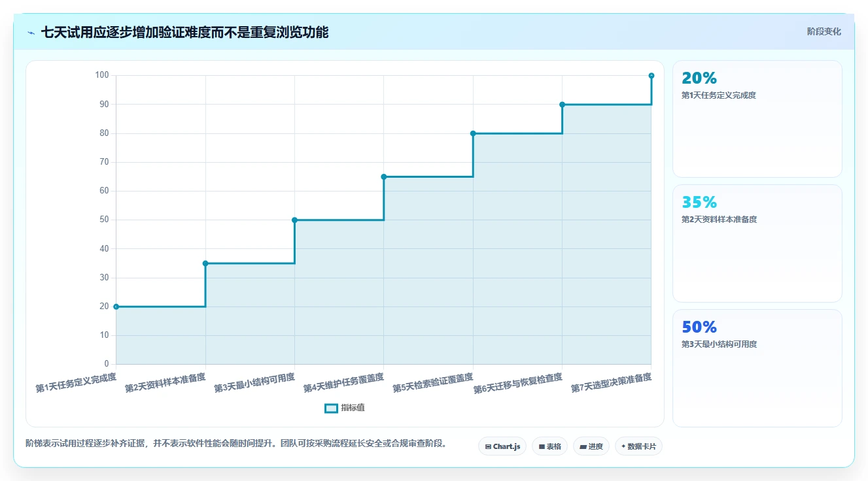
Task: Click the 35% metric card
Action: click(x=757, y=243)
